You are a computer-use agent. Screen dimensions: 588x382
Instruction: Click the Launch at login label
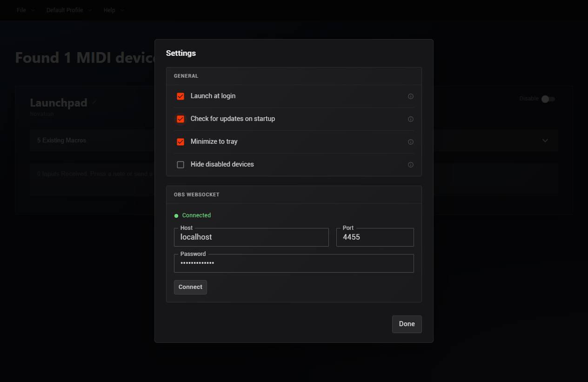click(213, 96)
